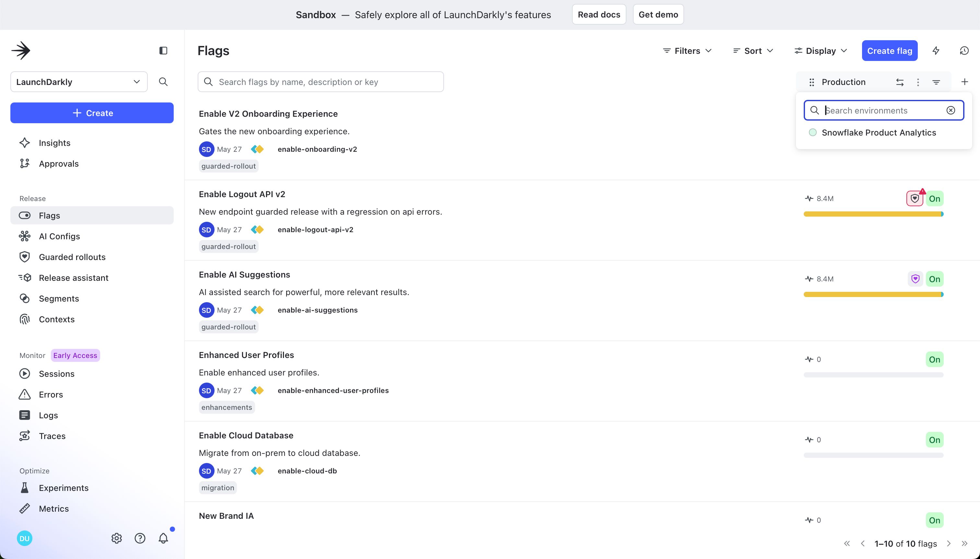Click the Read docs button

(x=599, y=15)
